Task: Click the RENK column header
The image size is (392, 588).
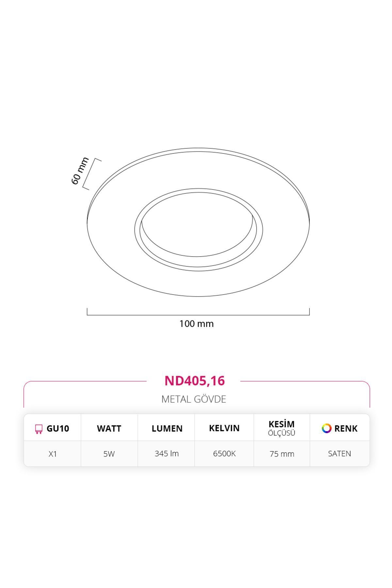Action: pyautogui.click(x=346, y=429)
